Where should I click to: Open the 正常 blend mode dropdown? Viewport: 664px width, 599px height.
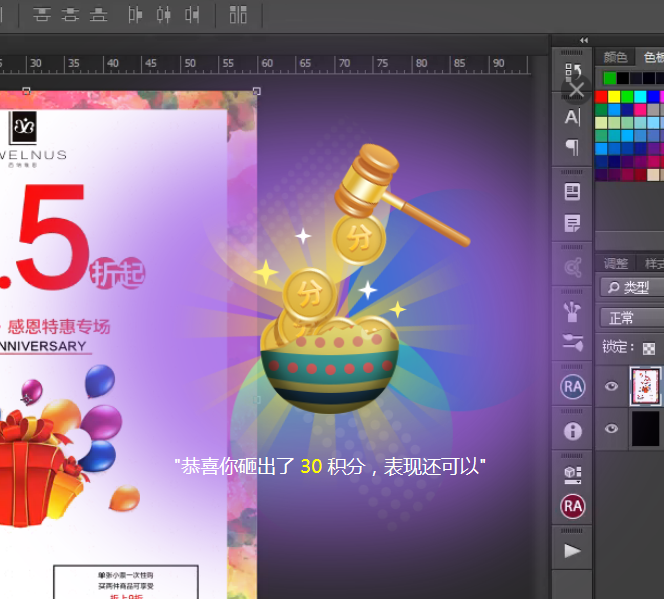tap(632, 318)
